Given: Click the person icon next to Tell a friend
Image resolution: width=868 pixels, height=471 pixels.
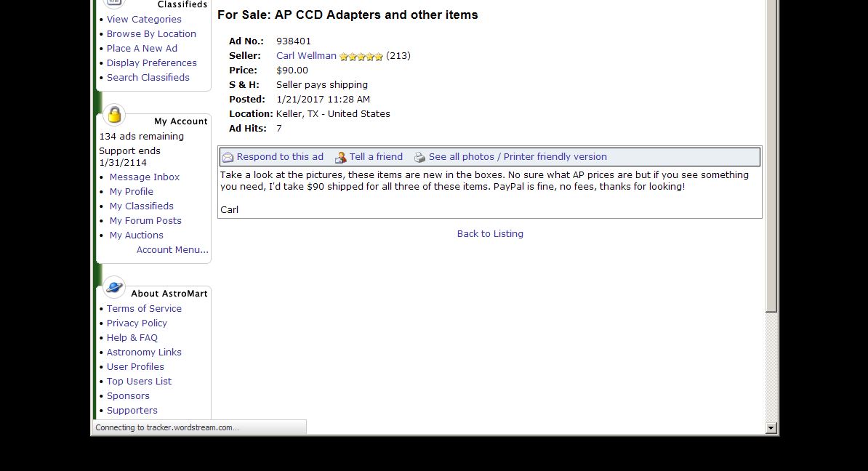Looking at the screenshot, I should click(340, 158).
